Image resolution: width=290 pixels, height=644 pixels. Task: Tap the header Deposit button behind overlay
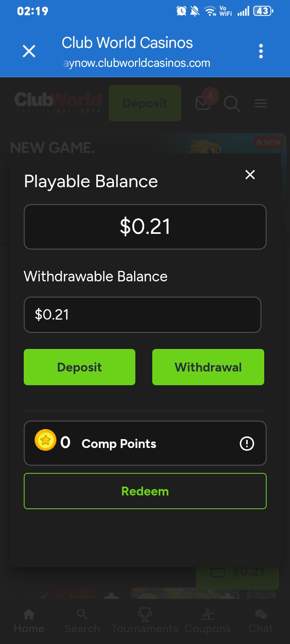coord(145,103)
